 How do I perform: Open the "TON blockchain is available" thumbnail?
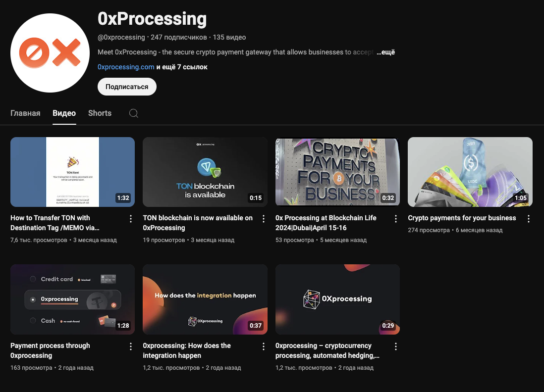(205, 172)
